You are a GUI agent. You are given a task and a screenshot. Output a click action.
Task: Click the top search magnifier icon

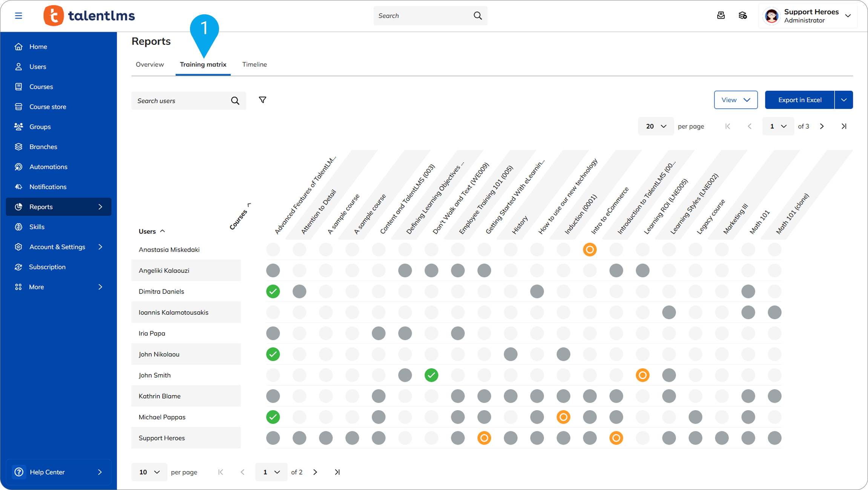[x=477, y=15]
